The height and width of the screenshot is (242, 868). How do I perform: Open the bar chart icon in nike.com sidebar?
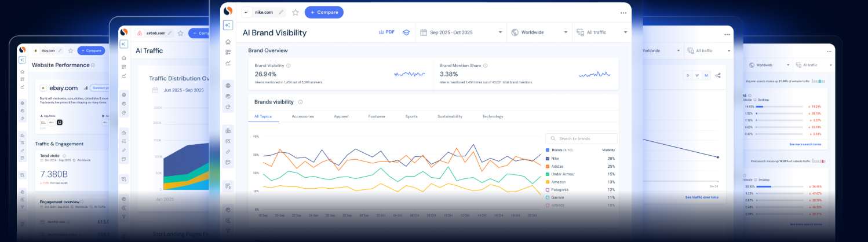(228, 131)
